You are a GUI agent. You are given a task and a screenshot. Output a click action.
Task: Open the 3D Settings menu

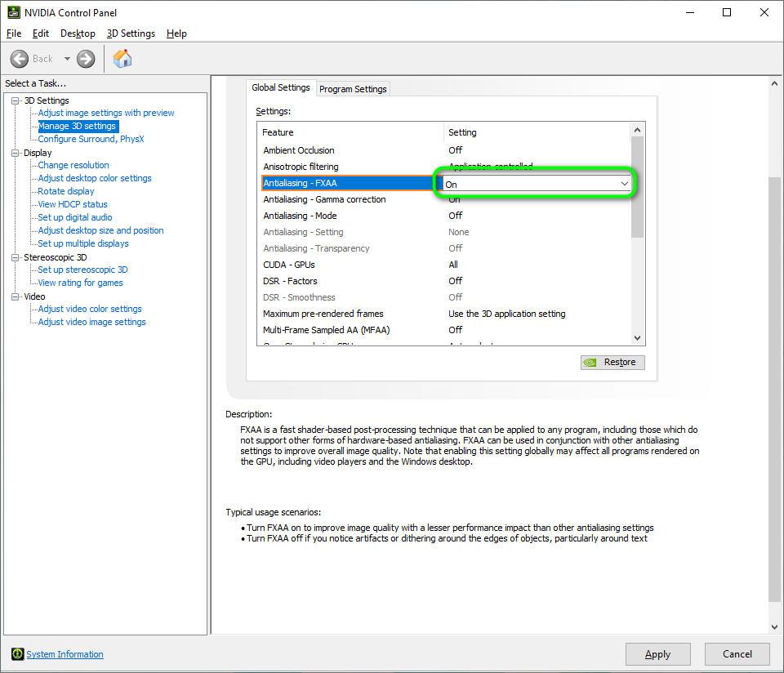(131, 33)
